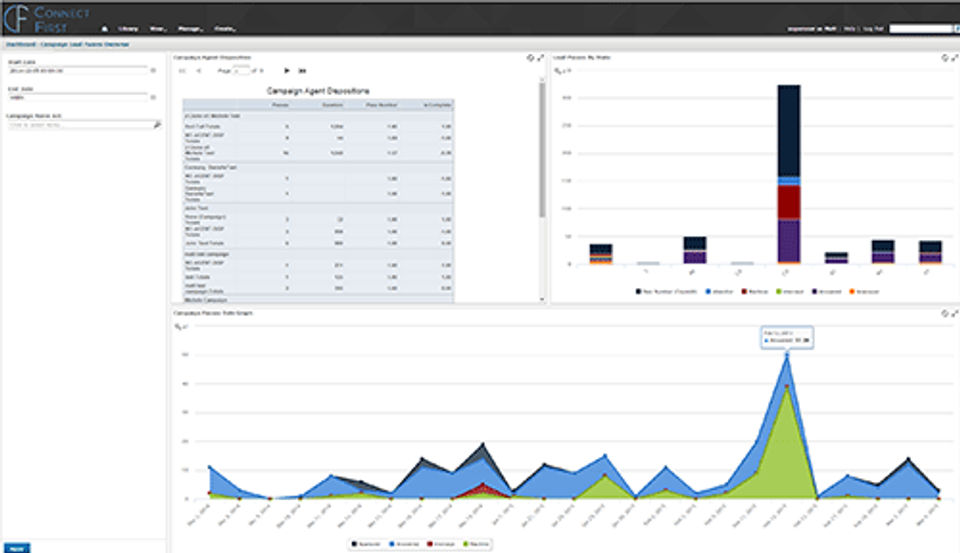Screen dimensions: 960x553
Task: Toggle the red series in area graph legend
Action: [x=441, y=544]
